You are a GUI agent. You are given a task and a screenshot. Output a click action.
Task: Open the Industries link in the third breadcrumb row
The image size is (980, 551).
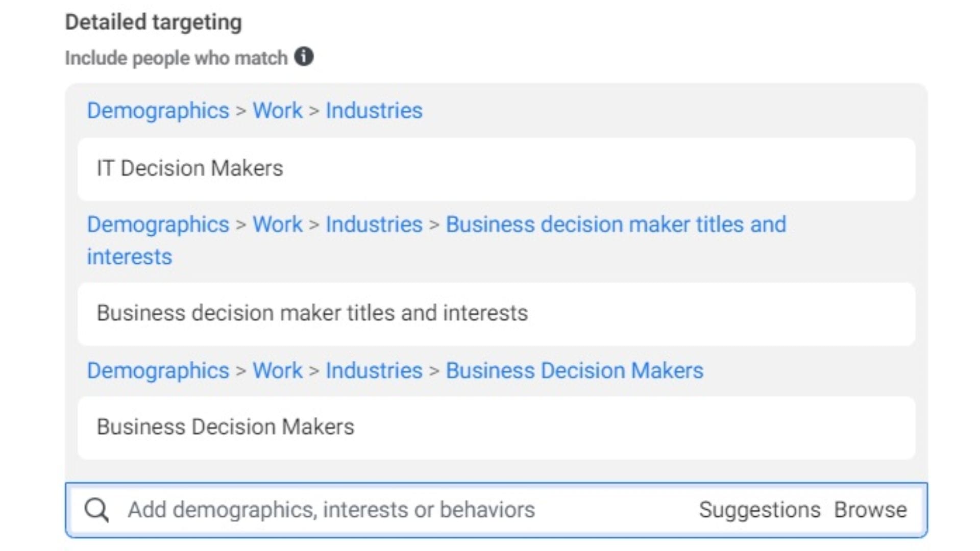(x=374, y=371)
